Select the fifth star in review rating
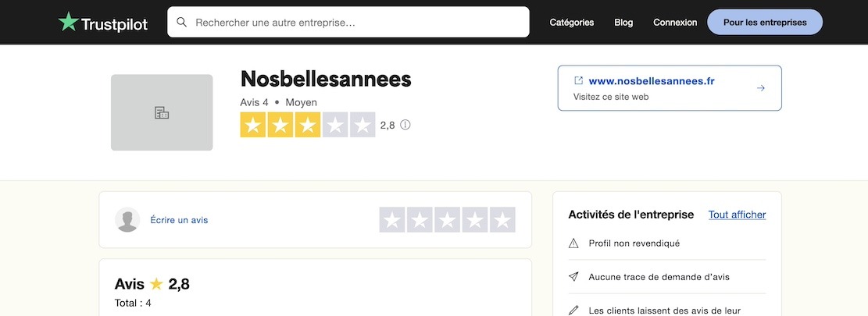Screen dimensions: 868x316 point(502,220)
